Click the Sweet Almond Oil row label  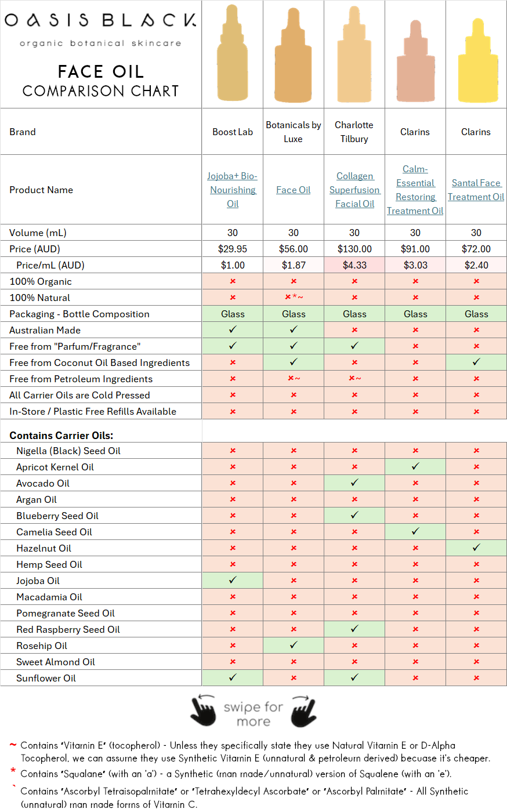pos(56,662)
